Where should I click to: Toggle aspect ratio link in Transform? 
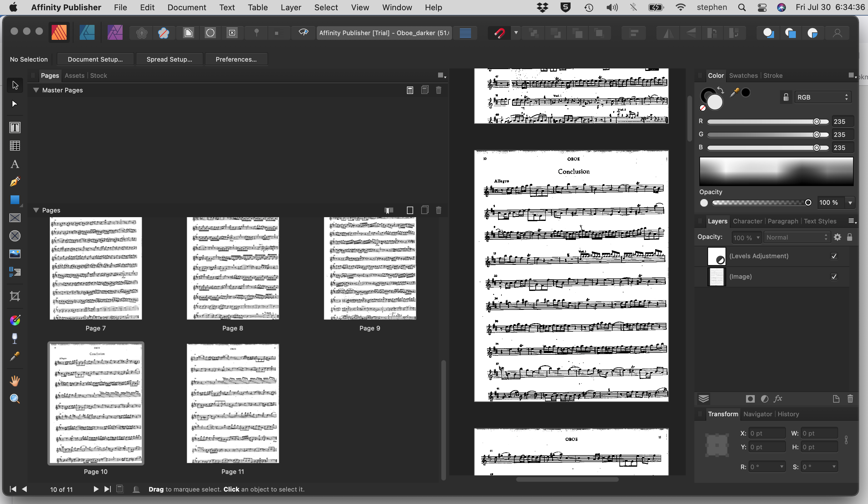coord(846,440)
